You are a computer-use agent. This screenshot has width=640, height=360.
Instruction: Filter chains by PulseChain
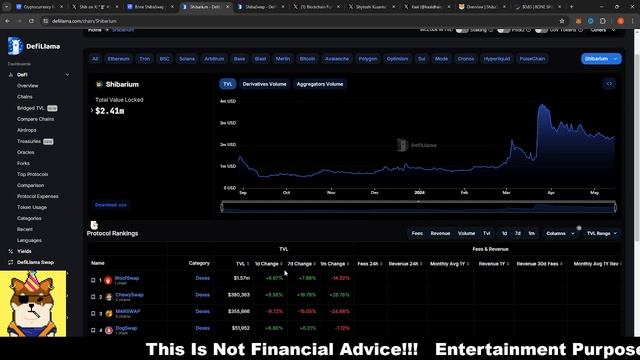tap(532, 59)
